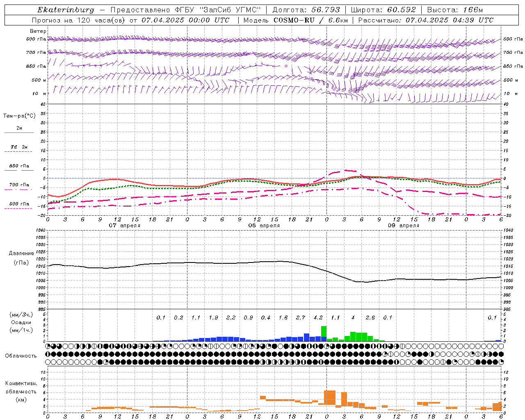Screen dimensions: 525x420
Task: Click the 1.9 precipitation total
Action: [x=213, y=317]
